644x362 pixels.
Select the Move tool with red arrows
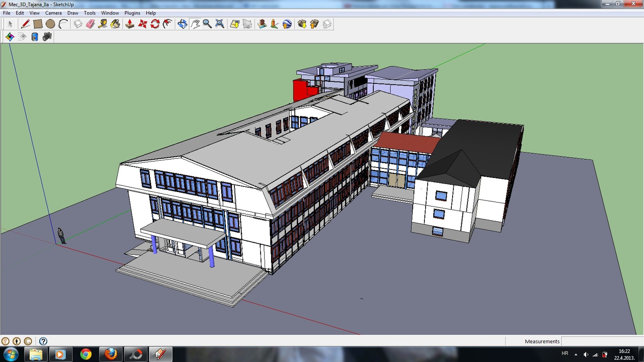coord(143,24)
